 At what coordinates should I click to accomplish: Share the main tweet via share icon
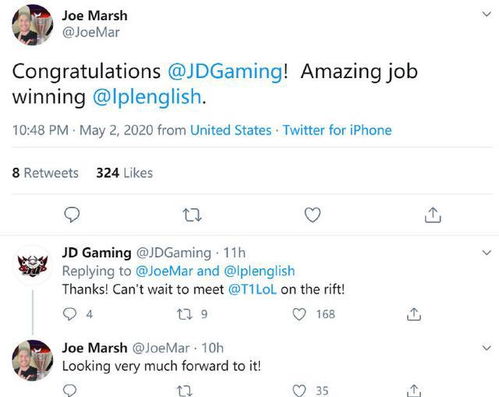coord(433,215)
